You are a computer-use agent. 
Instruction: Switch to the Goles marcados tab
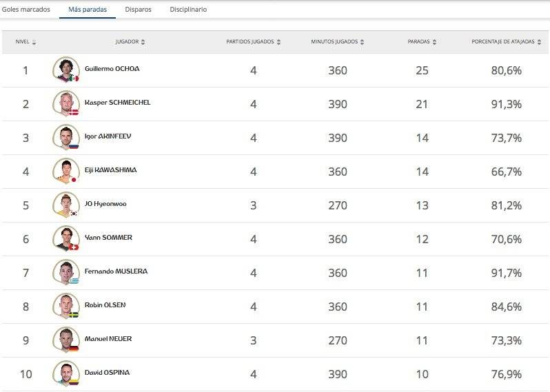coord(26,10)
